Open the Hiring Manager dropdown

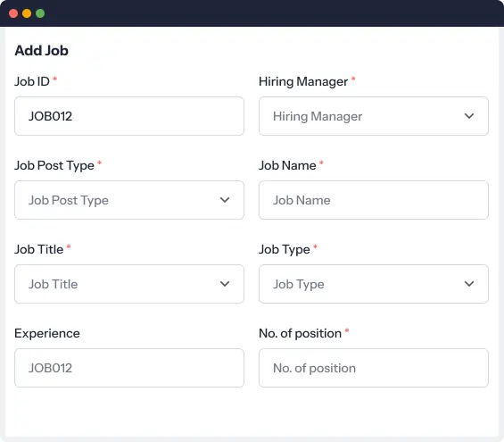click(x=374, y=116)
